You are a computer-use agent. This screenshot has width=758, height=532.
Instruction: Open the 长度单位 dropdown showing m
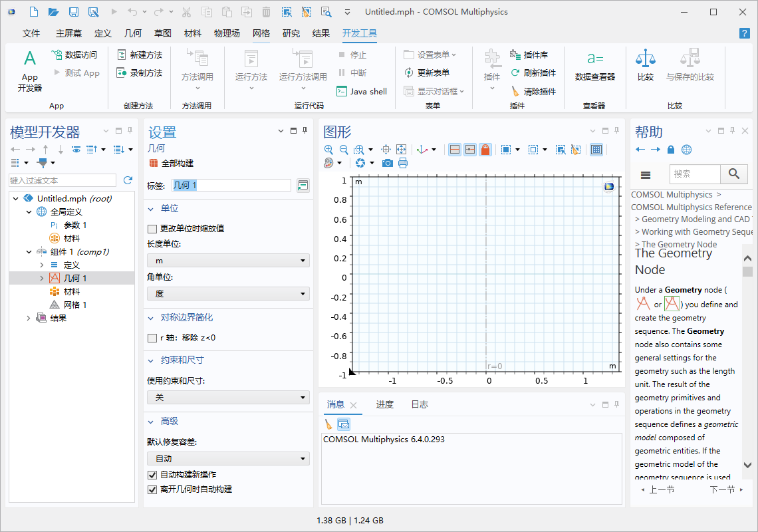coord(228,260)
